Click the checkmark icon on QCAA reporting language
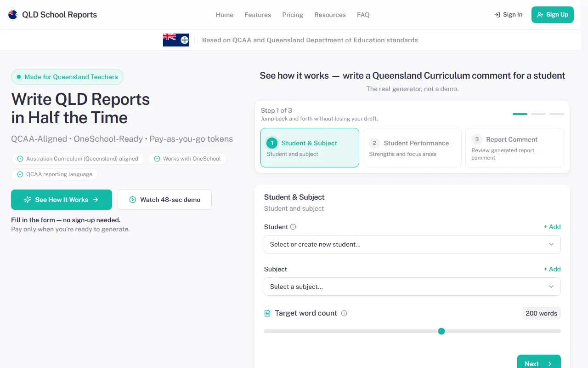The image size is (588, 368). tap(20, 174)
